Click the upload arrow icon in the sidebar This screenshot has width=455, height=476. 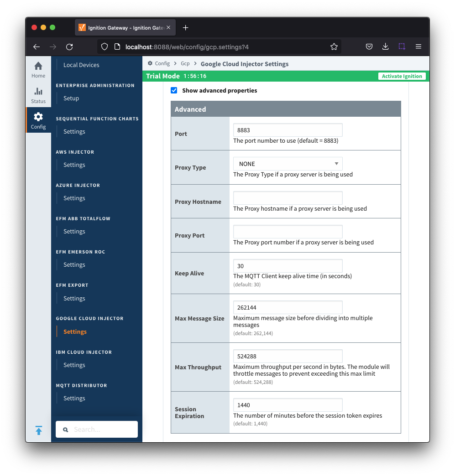click(x=39, y=430)
